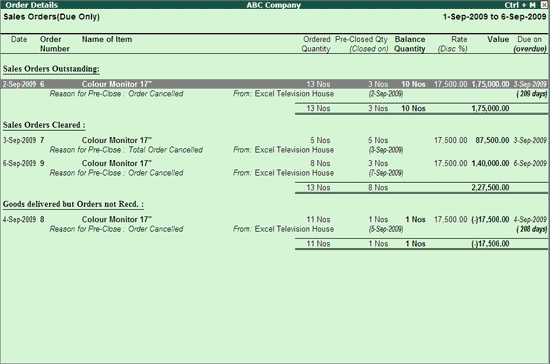550x364 pixels.
Task: Click the Balance Quantity column header
Action: pyautogui.click(x=410, y=44)
